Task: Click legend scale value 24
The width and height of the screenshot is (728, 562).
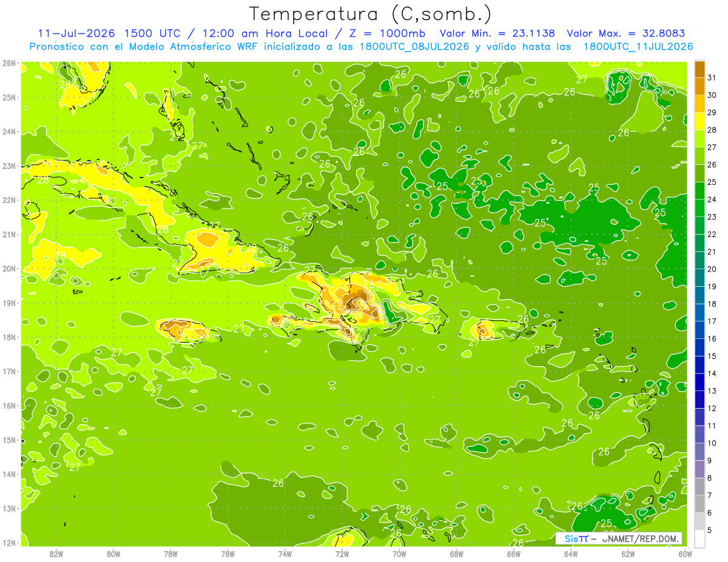Action: point(712,199)
